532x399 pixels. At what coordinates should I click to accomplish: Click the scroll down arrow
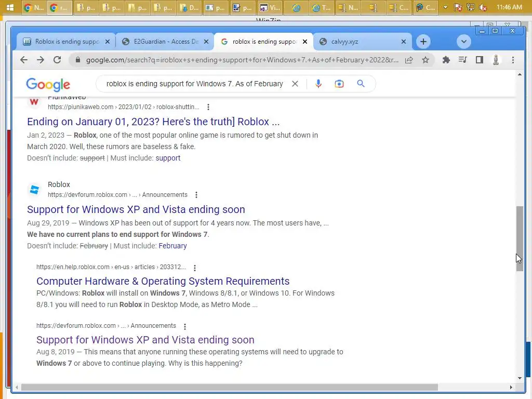tap(520, 378)
